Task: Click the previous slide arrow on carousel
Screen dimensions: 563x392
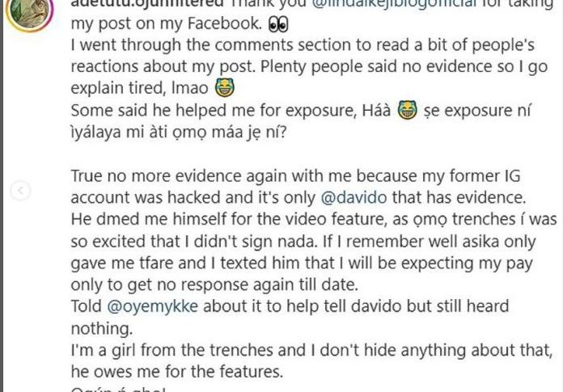Action: click(20, 190)
